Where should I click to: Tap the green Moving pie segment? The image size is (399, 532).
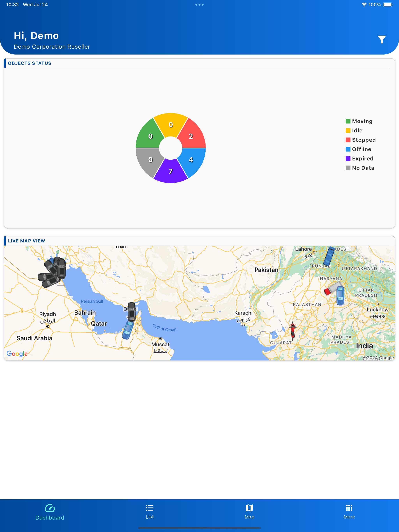click(x=150, y=136)
